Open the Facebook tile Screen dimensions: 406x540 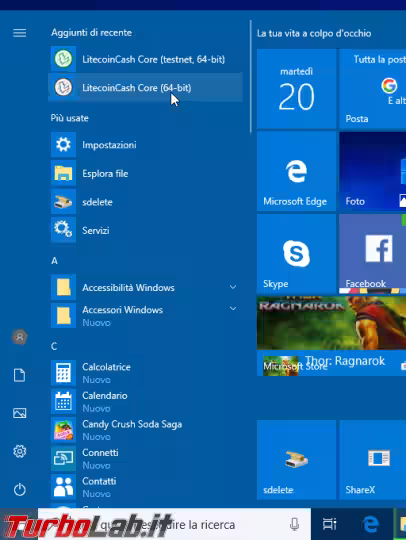tap(373, 253)
